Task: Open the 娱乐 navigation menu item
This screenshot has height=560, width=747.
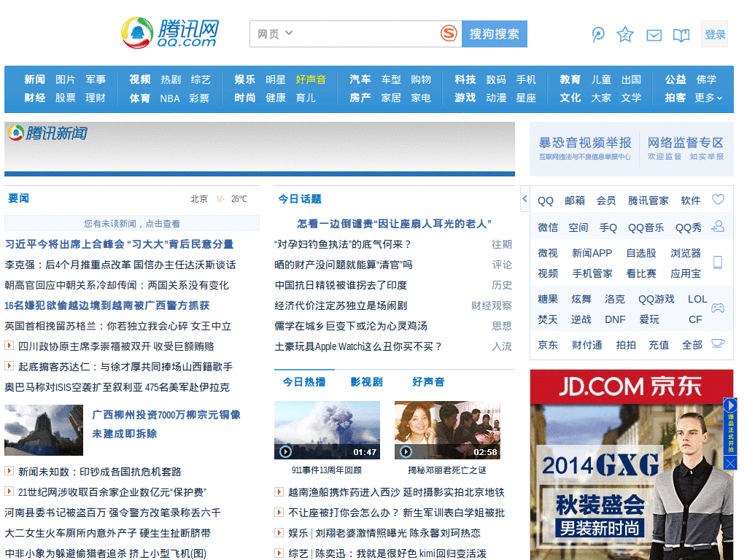Action: click(245, 79)
